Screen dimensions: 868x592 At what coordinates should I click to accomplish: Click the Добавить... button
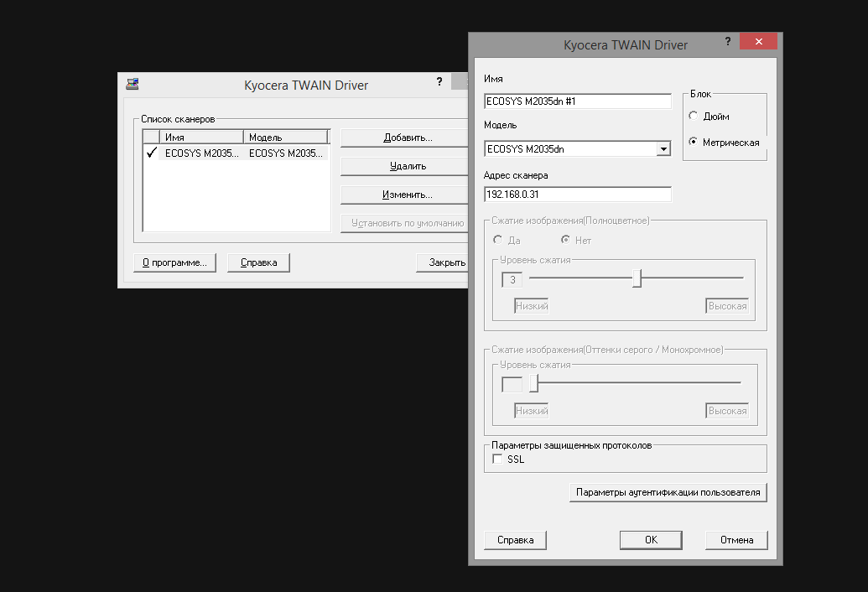[x=404, y=138]
